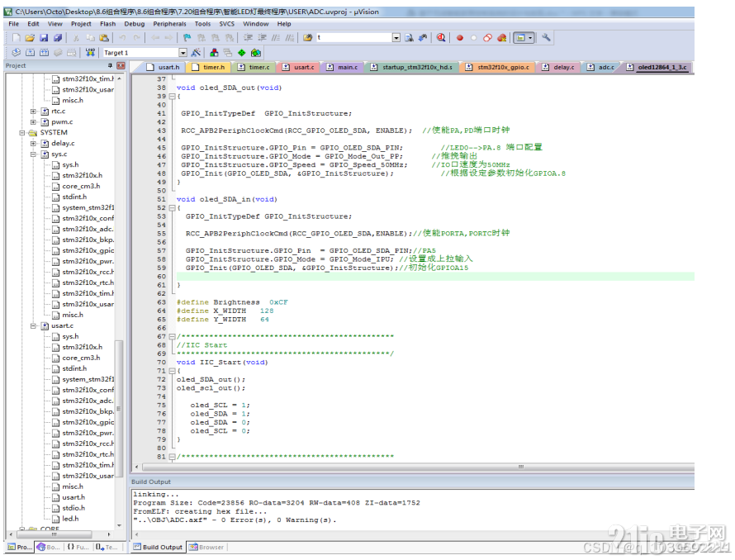
Task: Open Find in Files icon
Action: [307, 37]
